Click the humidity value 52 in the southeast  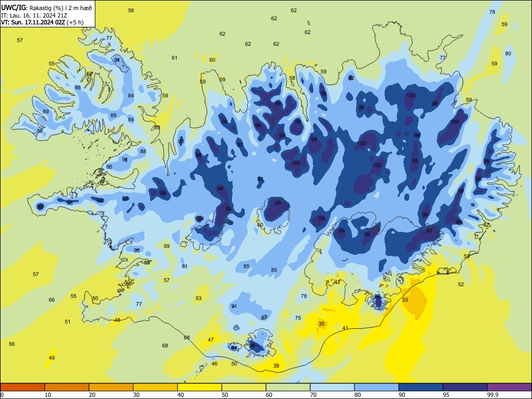[x=461, y=284]
